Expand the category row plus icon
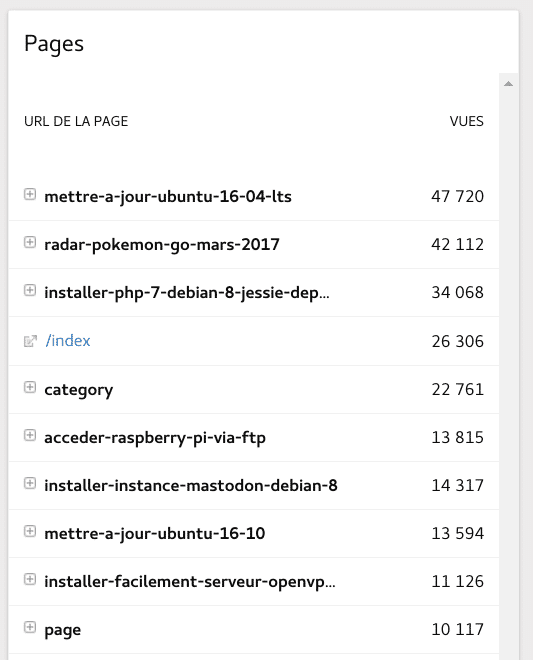Viewport: 533px width, 660px height. click(x=29, y=387)
